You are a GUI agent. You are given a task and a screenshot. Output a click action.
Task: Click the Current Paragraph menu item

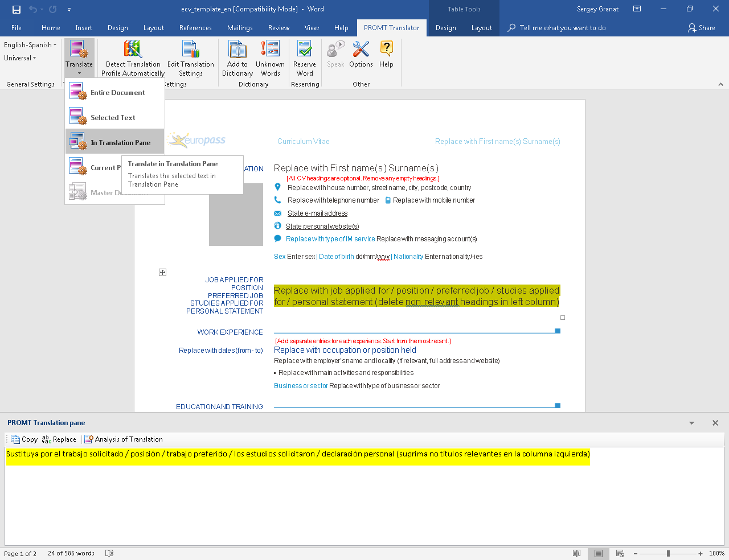[x=94, y=167]
